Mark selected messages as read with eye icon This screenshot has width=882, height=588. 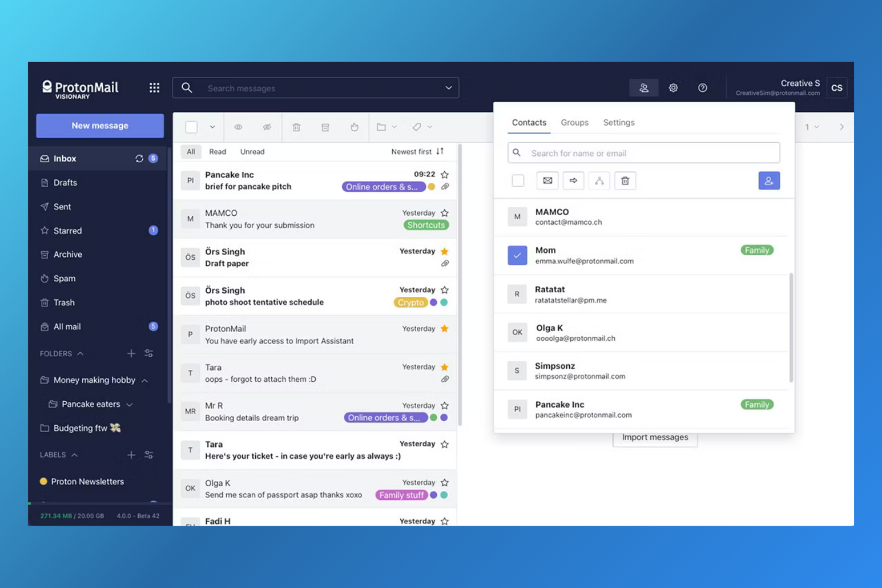pyautogui.click(x=238, y=127)
